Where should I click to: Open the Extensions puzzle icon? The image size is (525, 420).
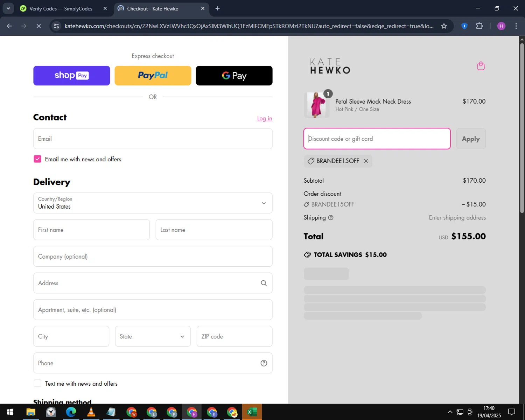(479, 26)
